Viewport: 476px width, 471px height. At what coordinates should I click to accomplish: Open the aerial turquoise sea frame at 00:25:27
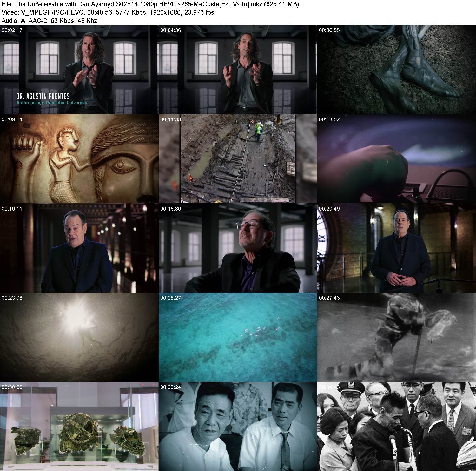click(238, 337)
